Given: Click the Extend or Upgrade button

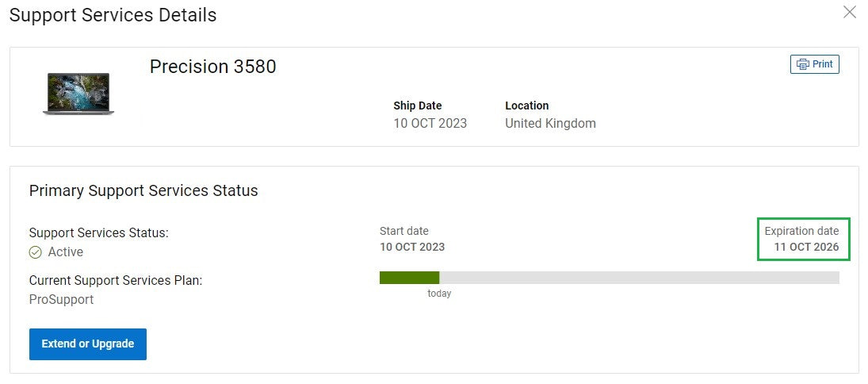Looking at the screenshot, I should (88, 344).
